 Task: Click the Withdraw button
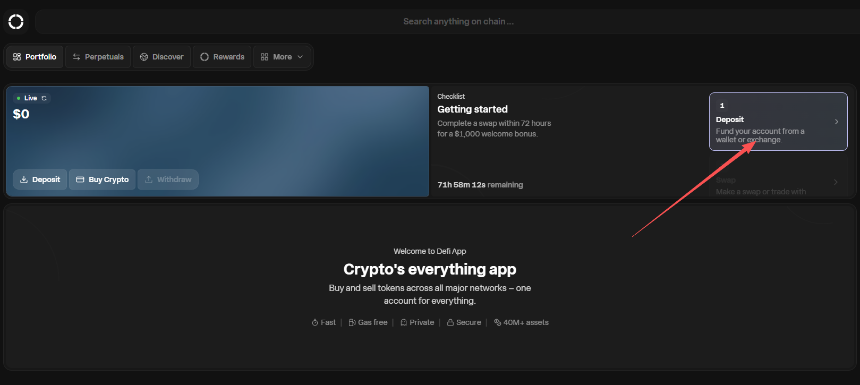coord(168,179)
